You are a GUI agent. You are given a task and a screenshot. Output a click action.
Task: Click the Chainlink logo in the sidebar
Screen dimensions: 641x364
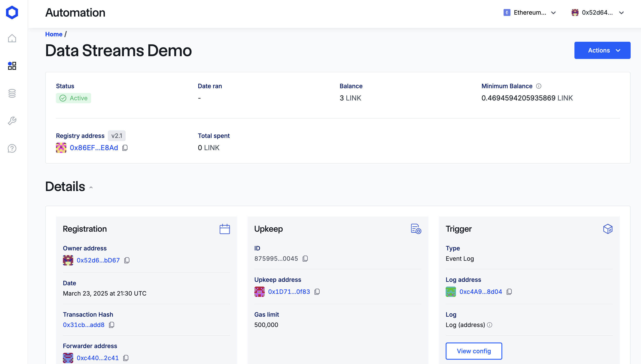[12, 12]
